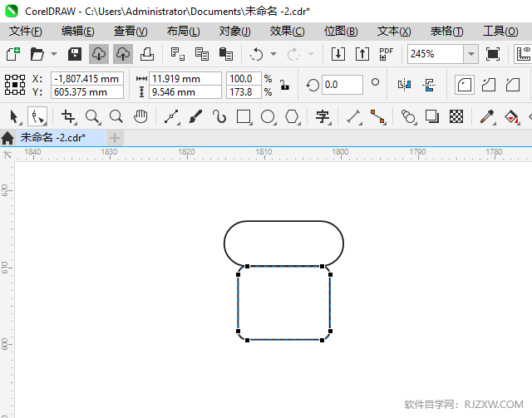The width and height of the screenshot is (532, 418).
Task: Select the Crop tool
Action: [68, 117]
